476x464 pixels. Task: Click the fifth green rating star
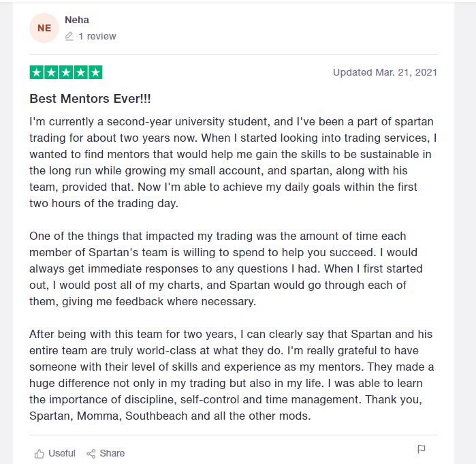click(x=95, y=72)
